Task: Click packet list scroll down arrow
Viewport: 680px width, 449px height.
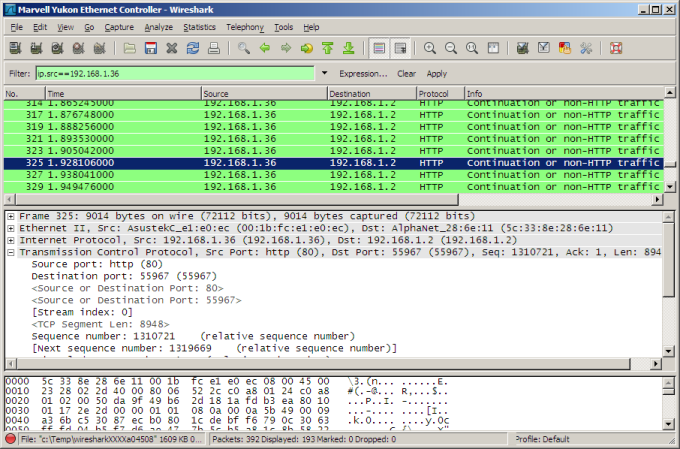Action: (x=670, y=187)
